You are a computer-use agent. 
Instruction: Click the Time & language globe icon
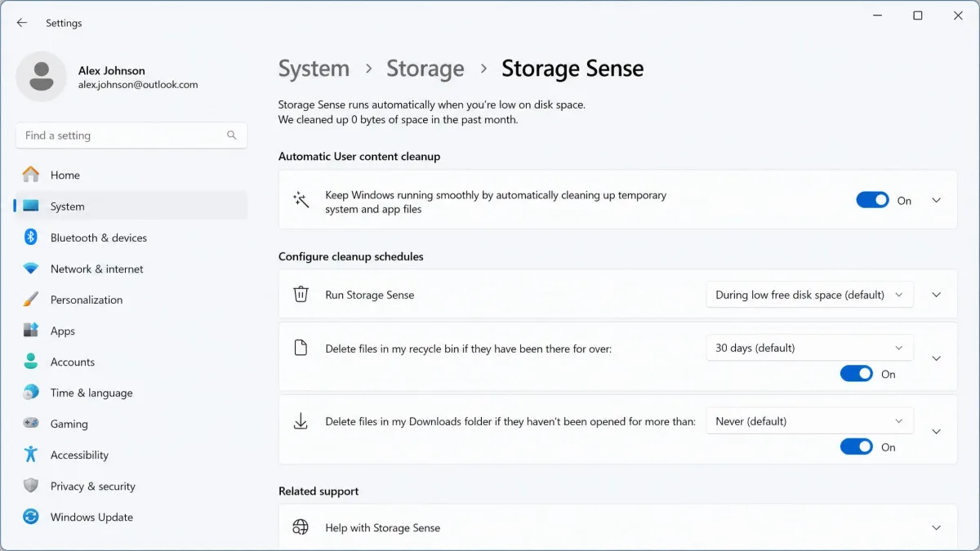point(31,393)
